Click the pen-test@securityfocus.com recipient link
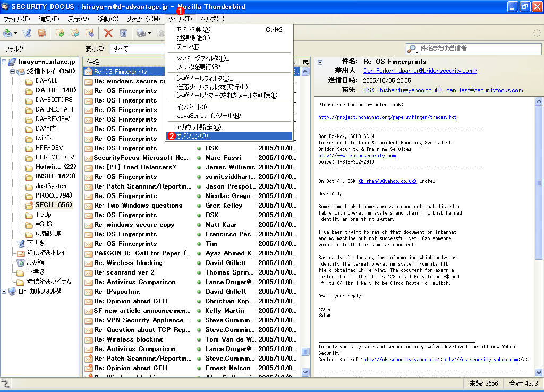The height and width of the screenshot is (392, 544). [484, 90]
